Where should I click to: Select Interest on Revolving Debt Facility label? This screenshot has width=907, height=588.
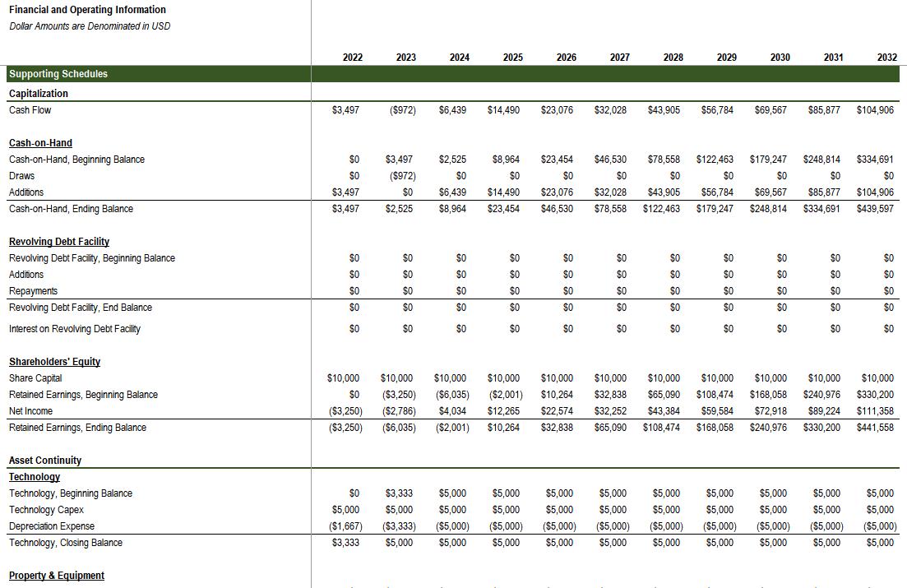[75, 329]
